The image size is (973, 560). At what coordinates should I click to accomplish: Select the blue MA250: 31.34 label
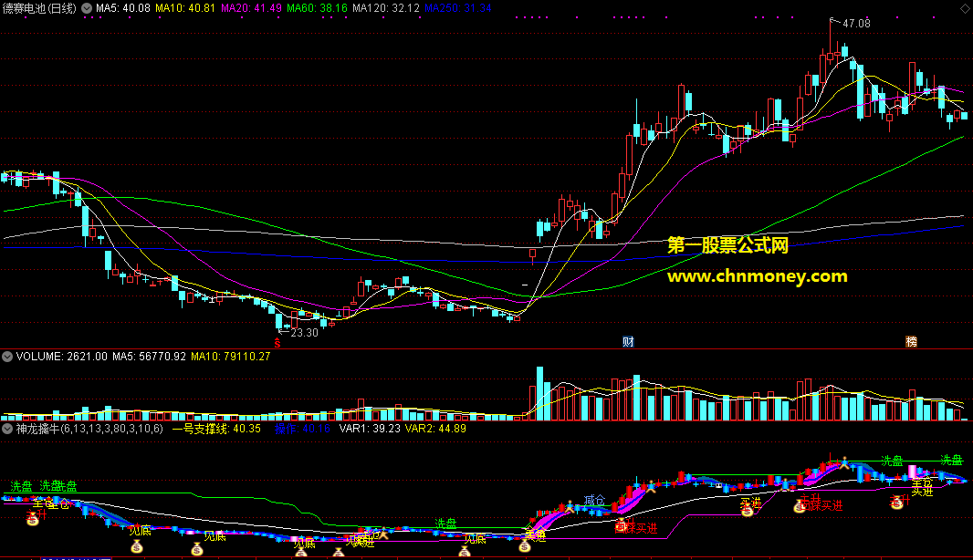point(458,8)
